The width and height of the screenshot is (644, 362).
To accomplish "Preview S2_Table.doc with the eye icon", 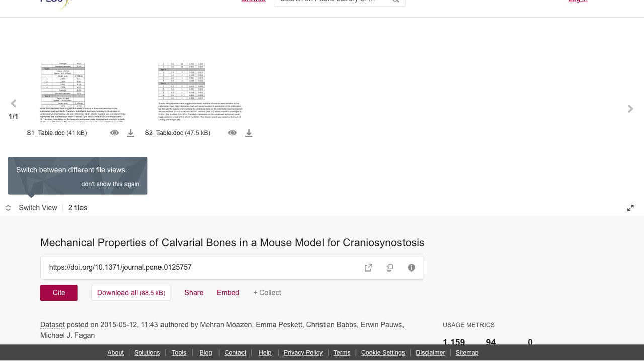I will 232,133.
